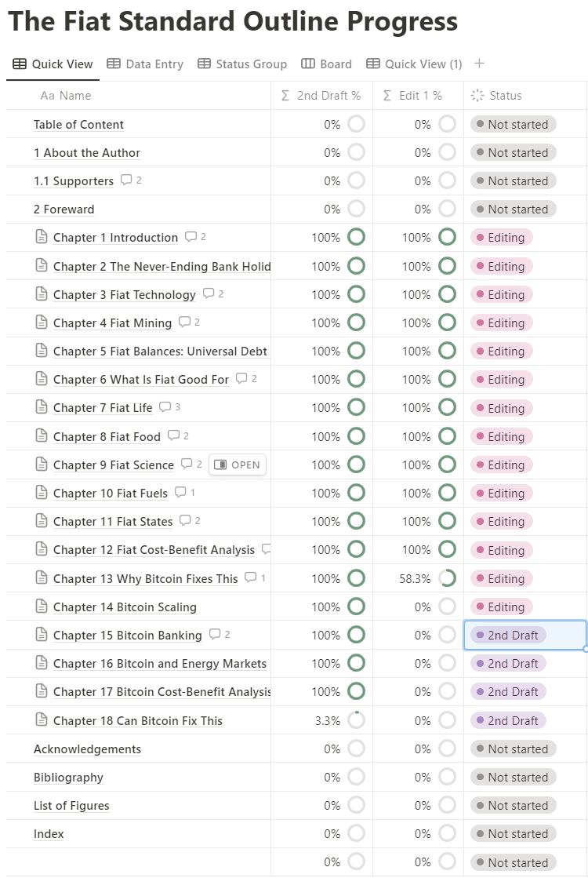Click page icon of Chapter 15 Bitcoin Banking
Viewport: 588px width, 878px height.
(42, 635)
